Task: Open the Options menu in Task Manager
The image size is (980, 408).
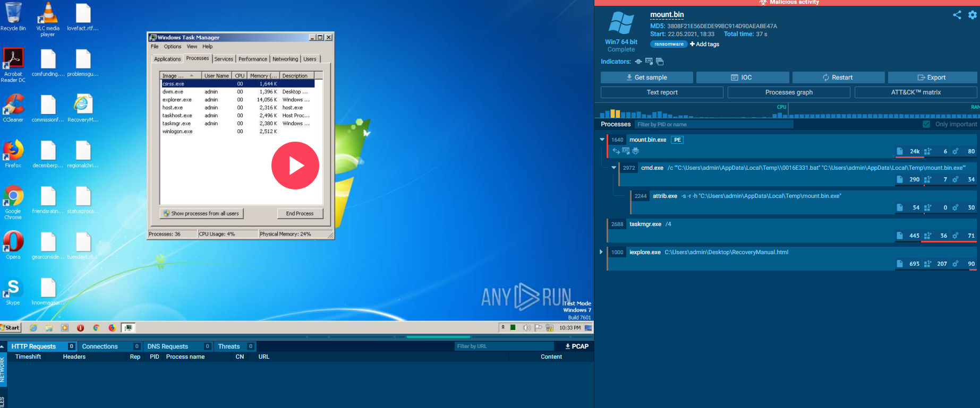Action: [x=173, y=47]
